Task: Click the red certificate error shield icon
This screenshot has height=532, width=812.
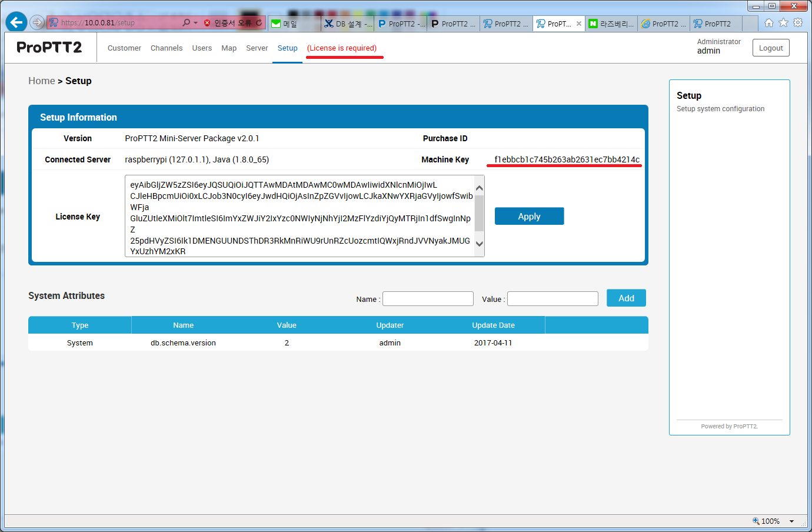Action: point(207,23)
